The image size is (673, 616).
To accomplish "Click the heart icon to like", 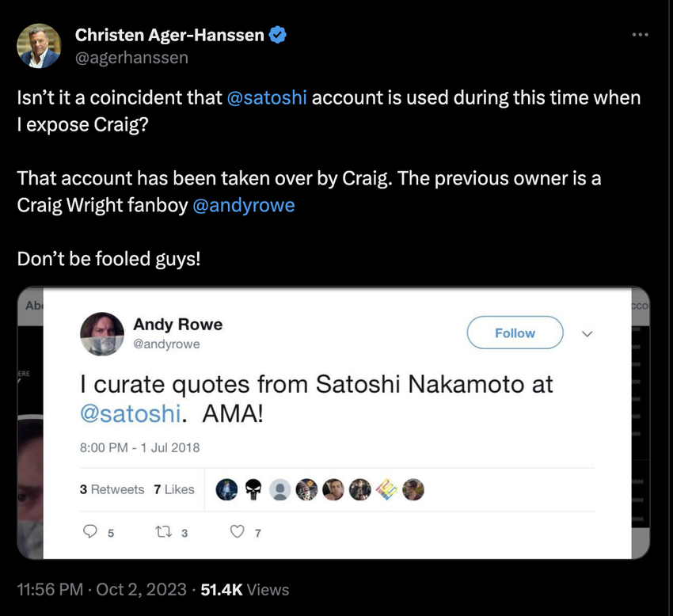I will pyautogui.click(x=236, y=531).
